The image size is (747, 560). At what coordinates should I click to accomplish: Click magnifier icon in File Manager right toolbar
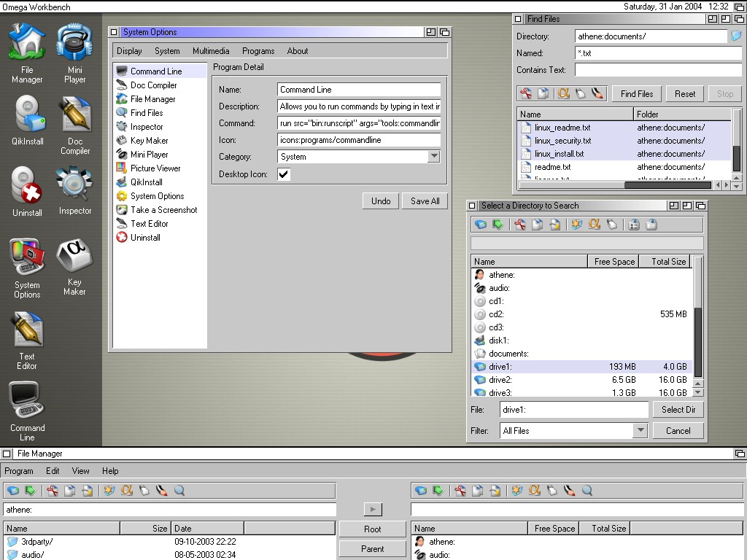pyautogui.click(x=587, y=491)
